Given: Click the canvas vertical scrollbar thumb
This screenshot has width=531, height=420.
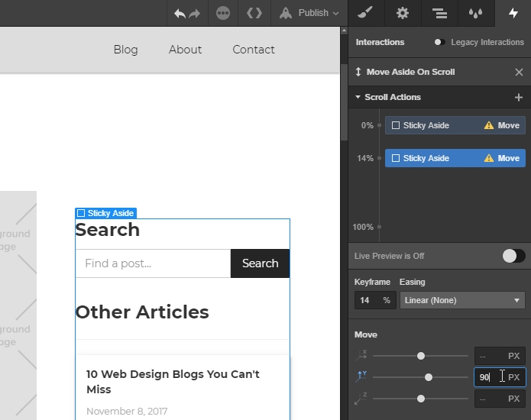Looking at the screenshot, I should tap(344, 102).
